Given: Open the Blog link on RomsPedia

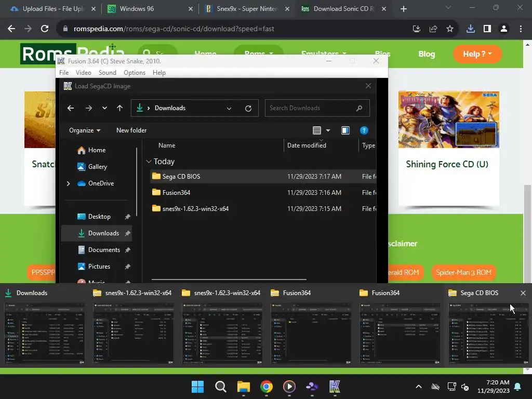Looking at the screenshot, I should [x=427, y=54].
